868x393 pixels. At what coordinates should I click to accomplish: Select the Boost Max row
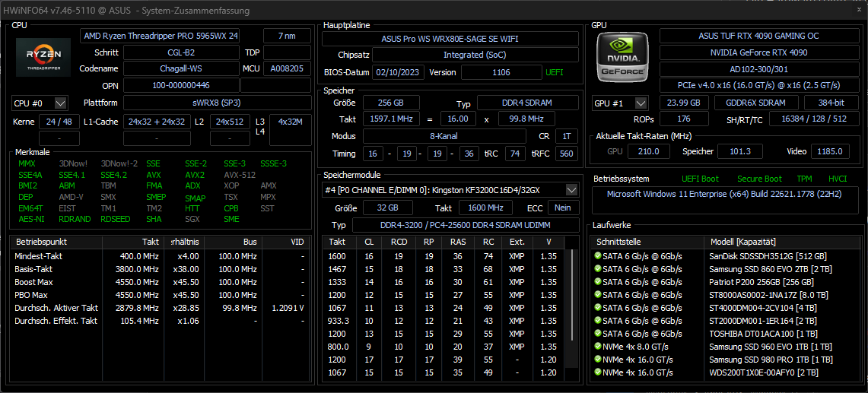[x=161, y=282]
